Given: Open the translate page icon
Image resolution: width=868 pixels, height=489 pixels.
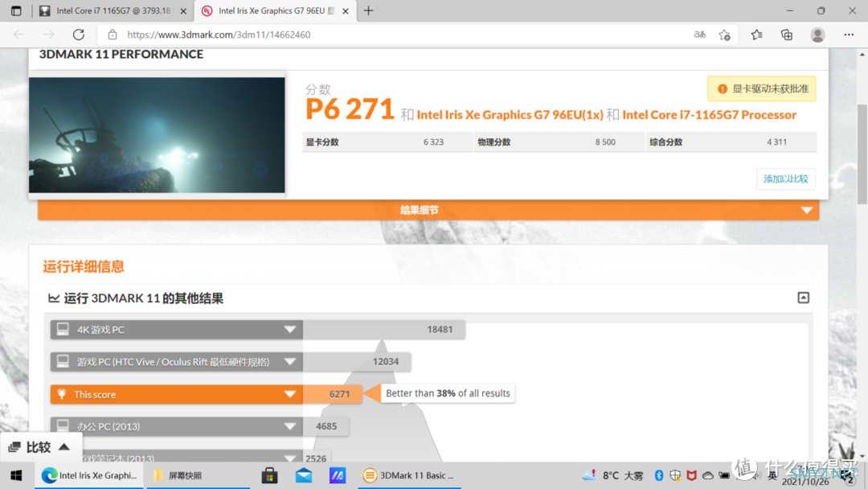Looking at the screenshot, I should (x=700, y=35).
